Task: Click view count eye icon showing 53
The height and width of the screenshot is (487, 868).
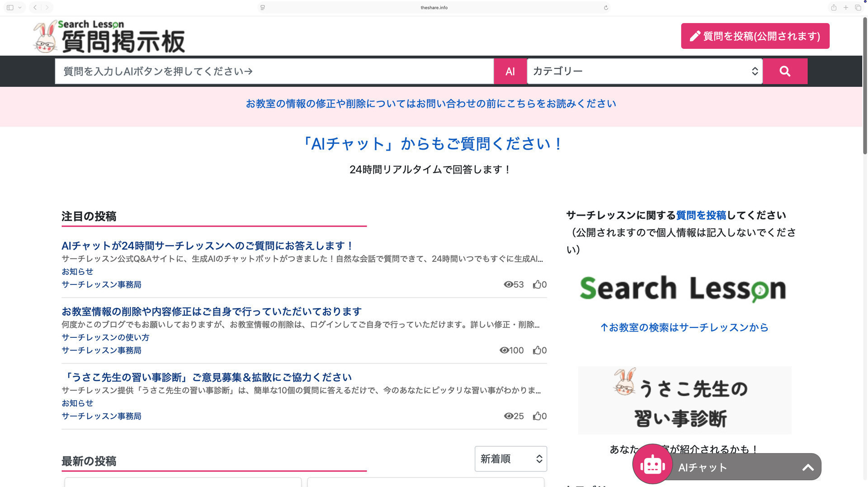Action: point(508,284)
